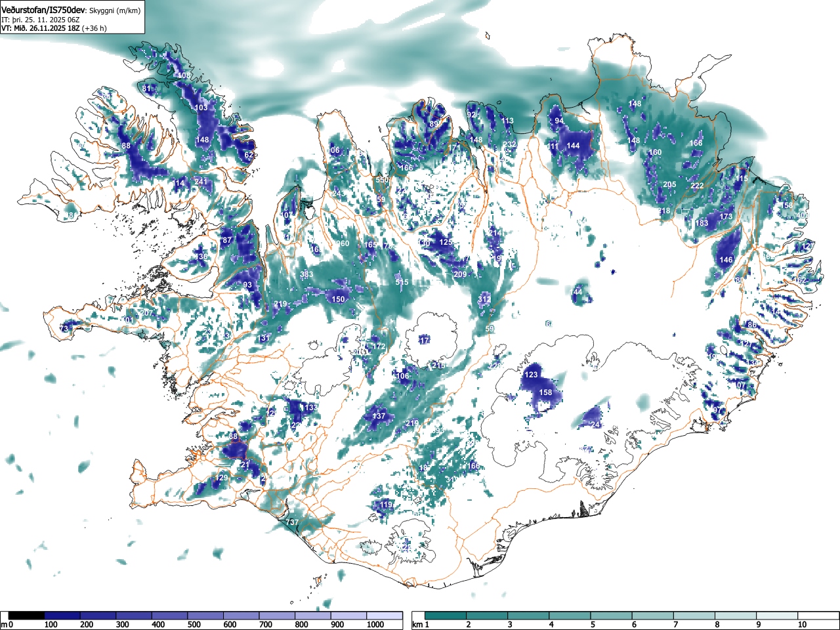Click the '219' value in west Iceland
This screenshot has width=840, height=630.
click(280, 304)
